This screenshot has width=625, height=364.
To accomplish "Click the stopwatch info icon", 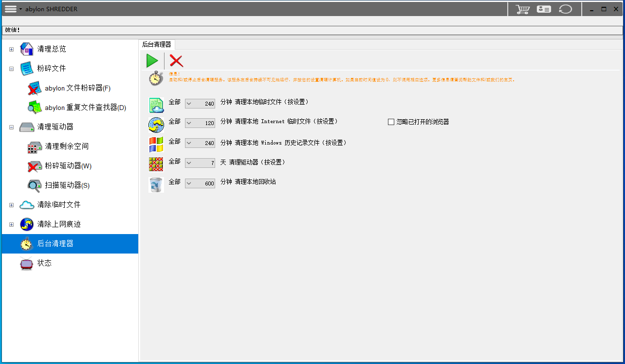I will click(x=156, y=78).
